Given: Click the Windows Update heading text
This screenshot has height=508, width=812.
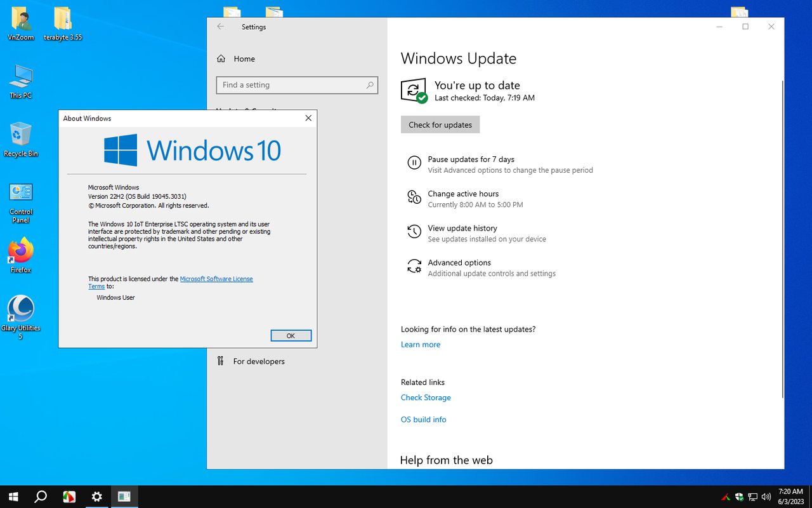Looking at the screenshot, I should pos(459,58).
